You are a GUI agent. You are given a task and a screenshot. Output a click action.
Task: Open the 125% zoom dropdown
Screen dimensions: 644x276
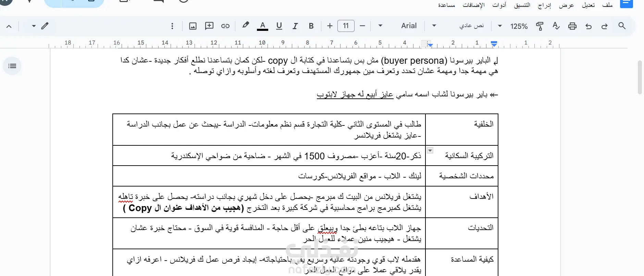507,26
